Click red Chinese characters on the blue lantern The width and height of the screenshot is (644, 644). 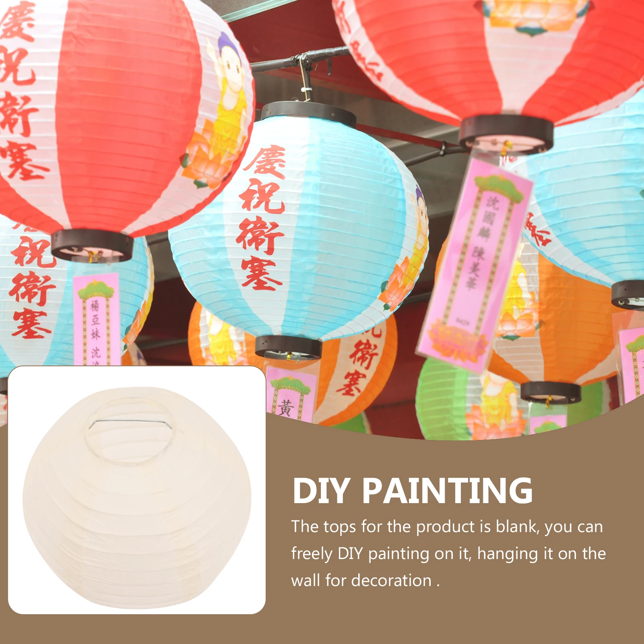tap(262, 217)
